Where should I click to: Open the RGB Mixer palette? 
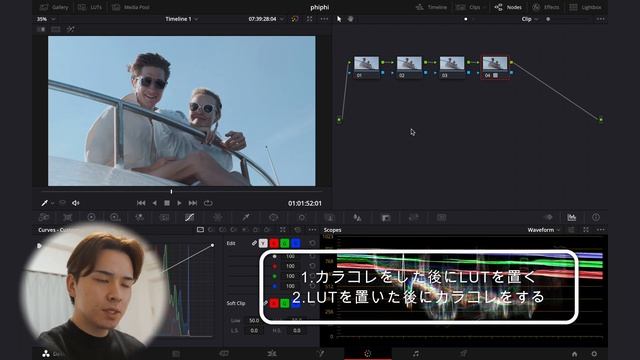click(x=140, y=218)
